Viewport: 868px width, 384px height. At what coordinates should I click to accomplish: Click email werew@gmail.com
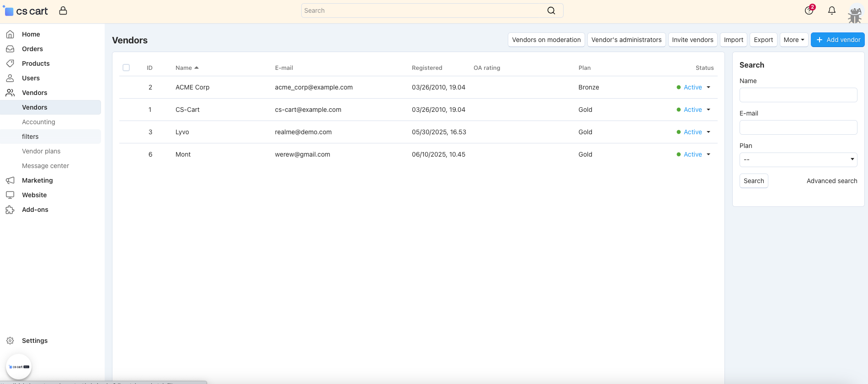tap(302, 154)
